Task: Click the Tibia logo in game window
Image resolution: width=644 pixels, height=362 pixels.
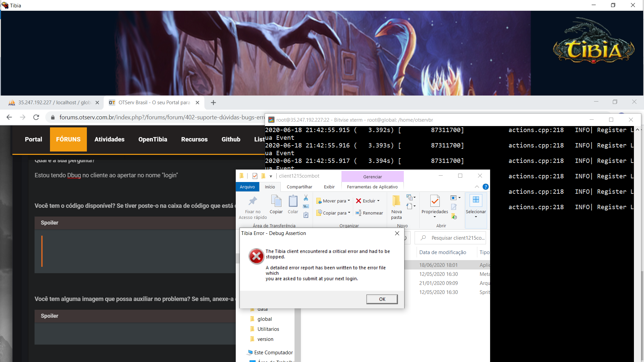Action: coord(593,41)
